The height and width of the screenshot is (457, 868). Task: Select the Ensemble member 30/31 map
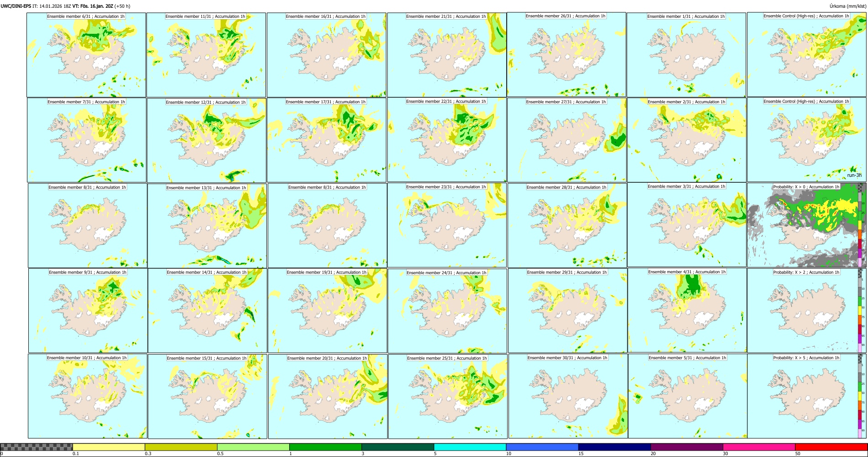point(568,396)
